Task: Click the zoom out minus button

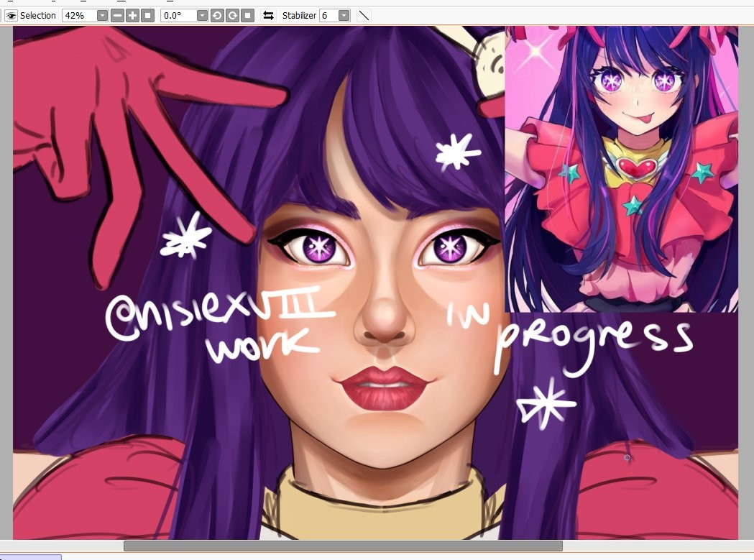Action: click(x=117, y=15)
